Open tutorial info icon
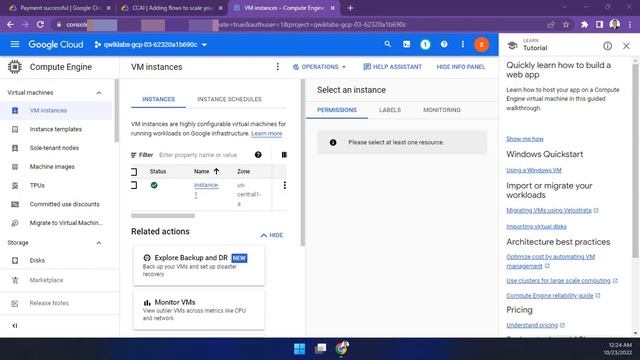This screenshot has height=360, width=640. tap(607, 46)
